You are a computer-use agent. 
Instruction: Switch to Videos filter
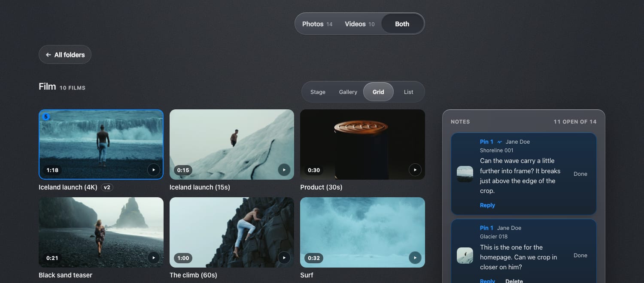[x=360, y=24]
